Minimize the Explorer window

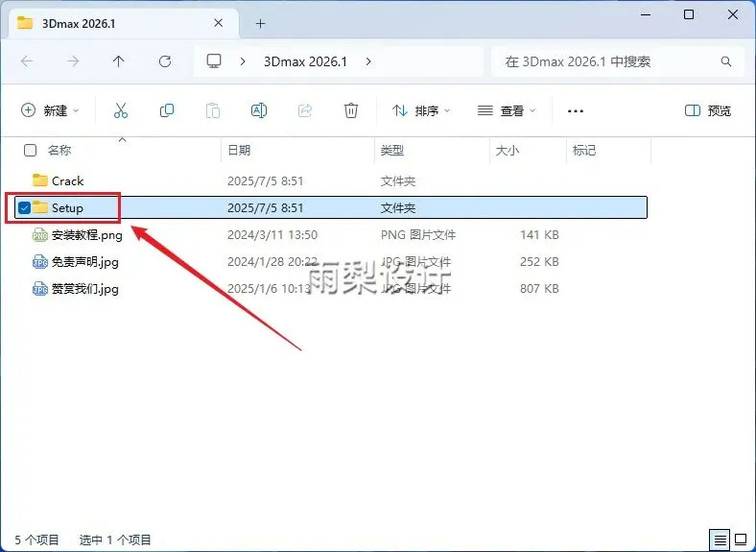[x=646, y=14]
